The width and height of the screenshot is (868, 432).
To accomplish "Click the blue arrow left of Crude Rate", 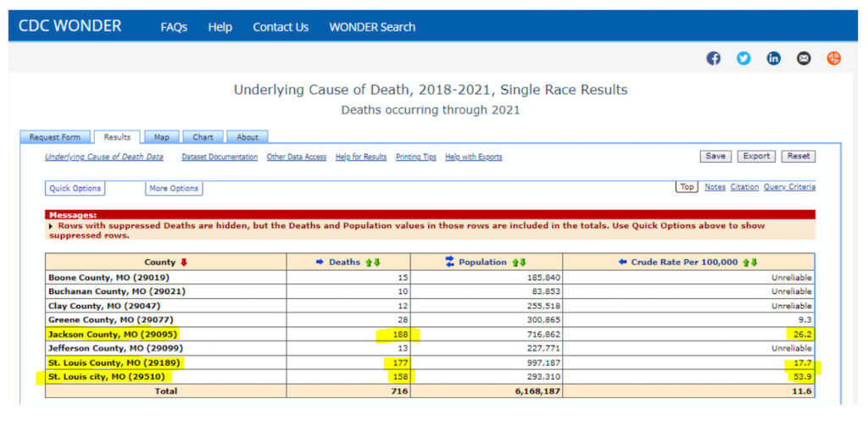I will pos(623,263).
